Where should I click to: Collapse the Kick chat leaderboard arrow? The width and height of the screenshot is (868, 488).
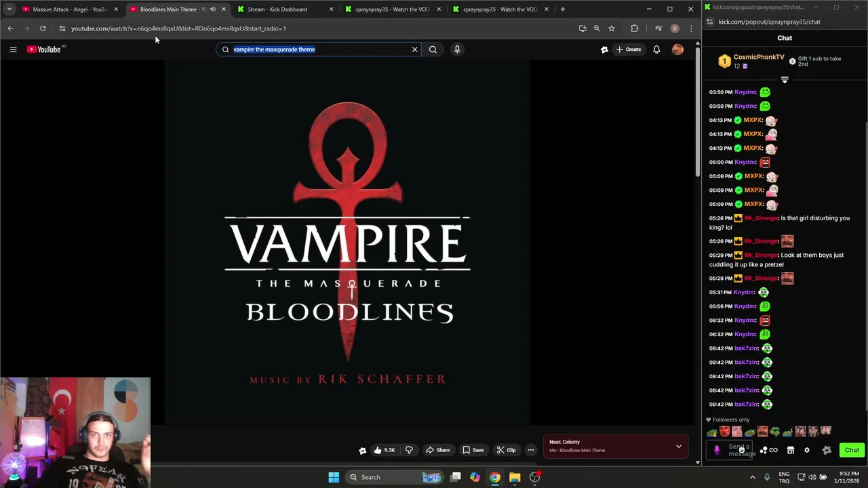785,80
